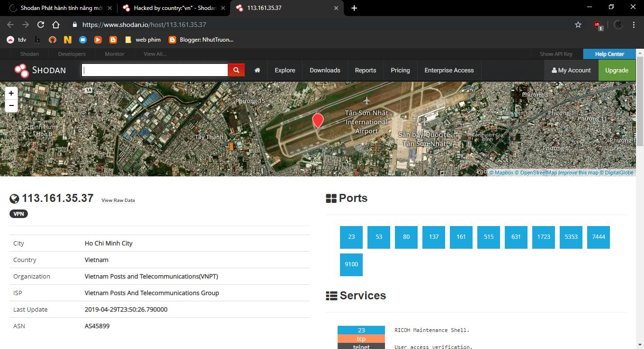The image size is (644, 349).
Task: Zoom in on the map with the plus button
Action: [x=11, y=93]
